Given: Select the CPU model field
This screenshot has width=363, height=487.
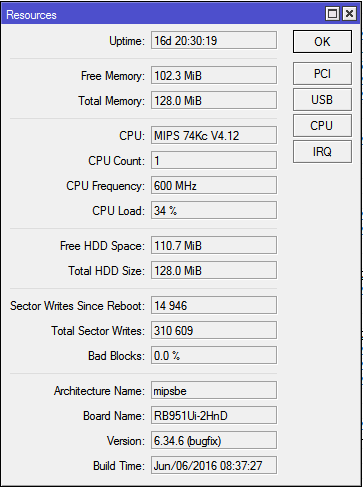Looking at the screenshot, I should 214,135.
